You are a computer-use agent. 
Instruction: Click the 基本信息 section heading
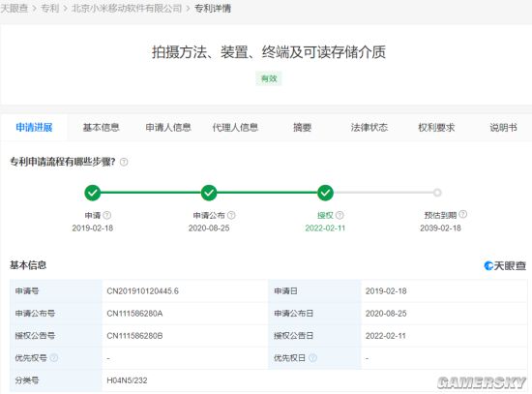[28, 265]
